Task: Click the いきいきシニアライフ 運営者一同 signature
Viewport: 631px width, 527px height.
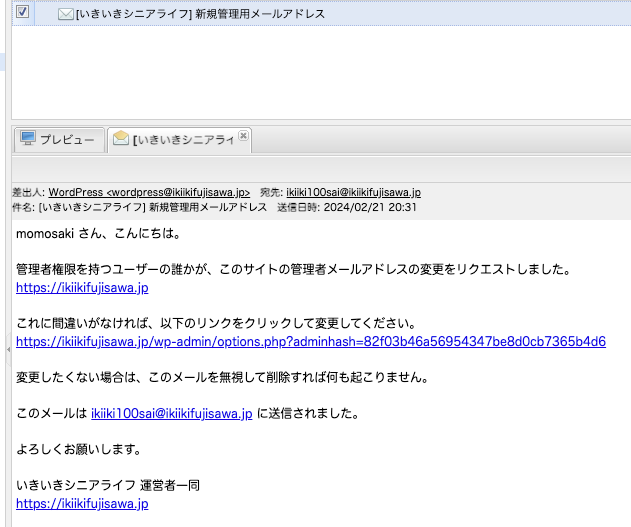Action: click(108, 486)
